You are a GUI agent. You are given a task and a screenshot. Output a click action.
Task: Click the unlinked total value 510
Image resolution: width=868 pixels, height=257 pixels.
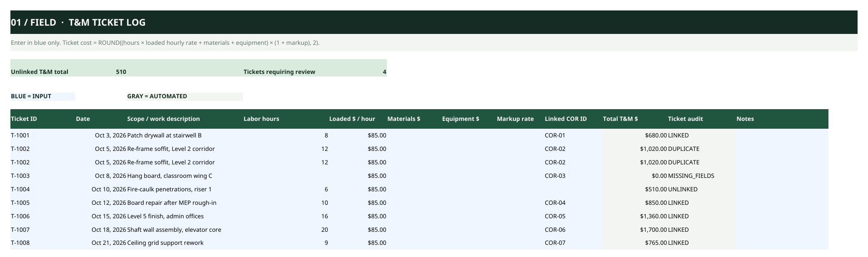tap(121, 72)
